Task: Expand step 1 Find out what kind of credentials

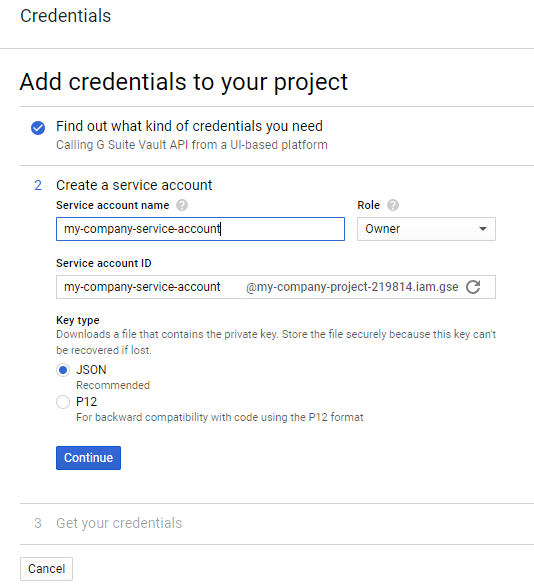Action: [189, 126]
